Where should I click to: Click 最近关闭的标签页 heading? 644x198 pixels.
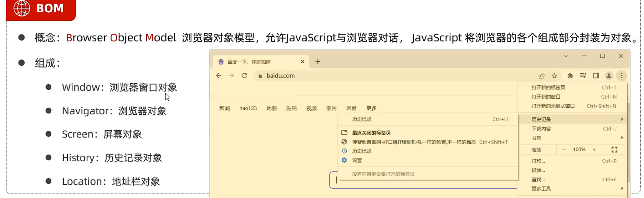point(371,133)
